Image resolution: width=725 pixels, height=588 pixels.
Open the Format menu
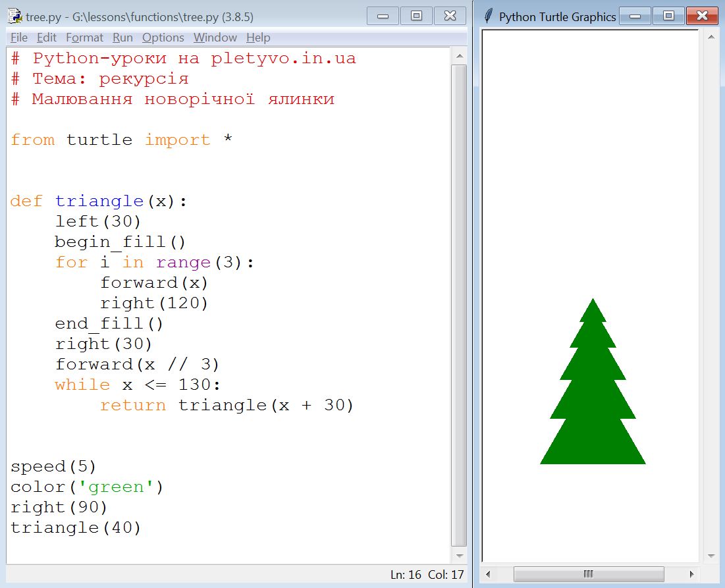tap(84, 38)
